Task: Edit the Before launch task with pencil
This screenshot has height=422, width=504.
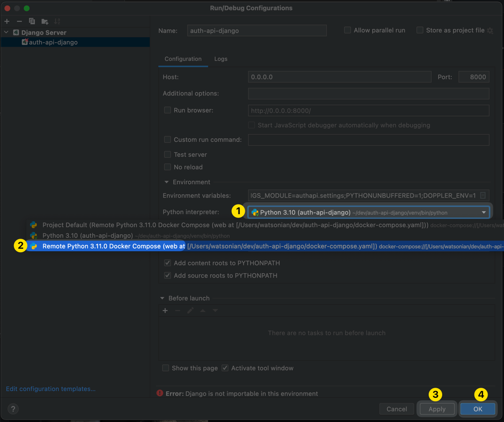Action: [x=190, y=311]
